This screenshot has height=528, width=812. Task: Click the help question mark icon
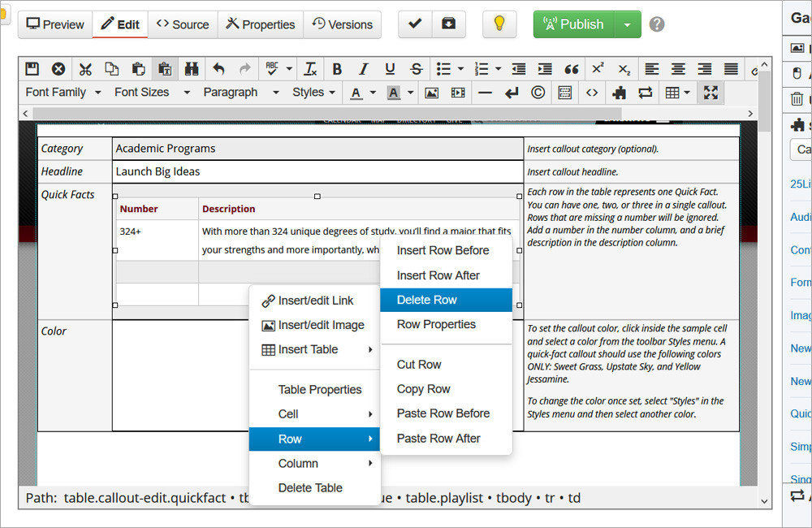pos(657,24)
